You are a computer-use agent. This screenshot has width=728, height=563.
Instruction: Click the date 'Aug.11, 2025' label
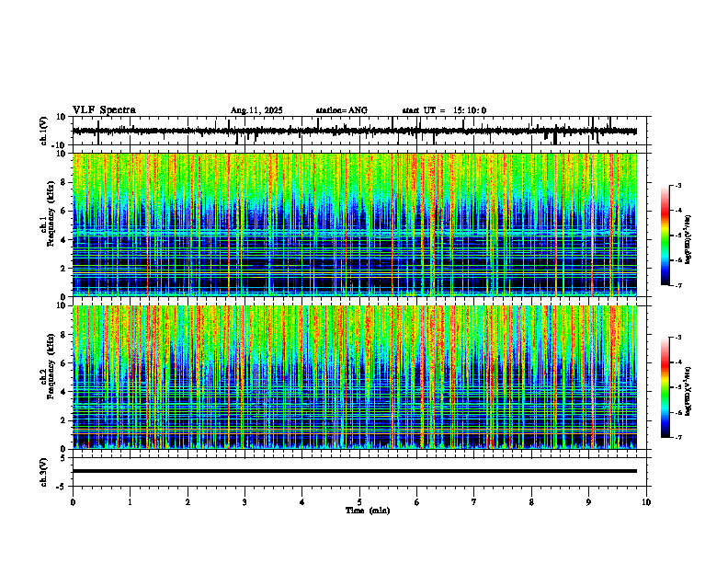tap(256, 110)
